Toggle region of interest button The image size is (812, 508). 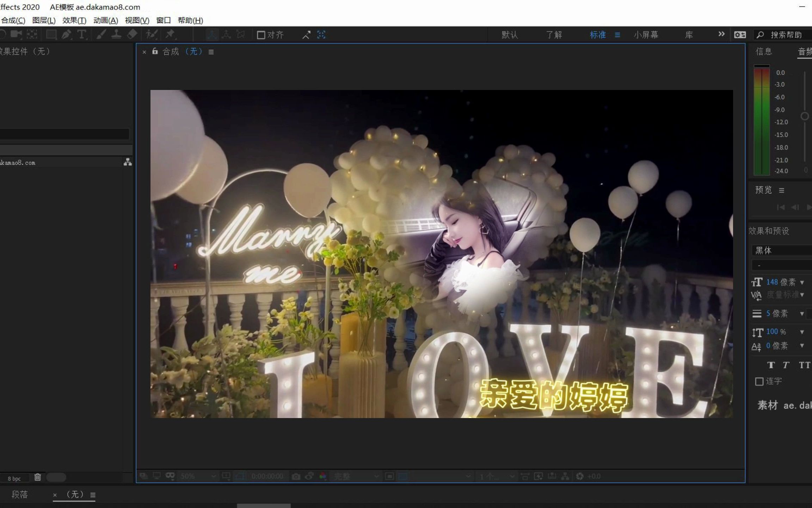click(x=389, y=477)
